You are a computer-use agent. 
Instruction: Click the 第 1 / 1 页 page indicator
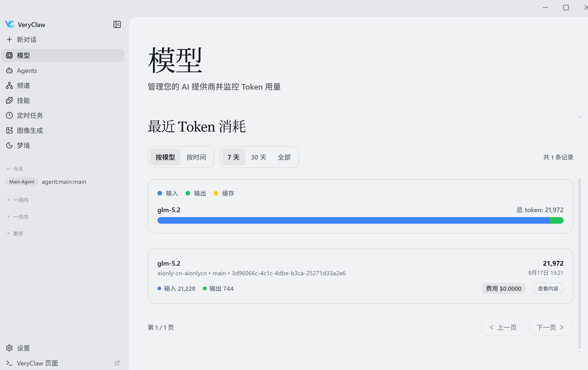click(161, 327)
